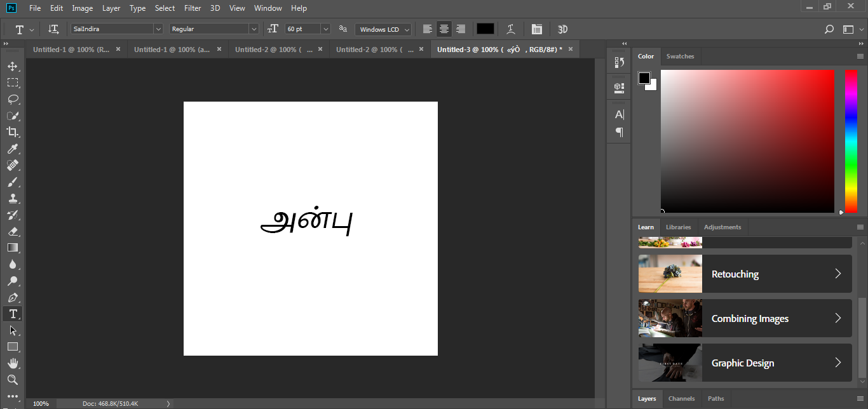Screen dimensions: 868x409
Task: Select the Crop tool
Action: click(13, 132)
